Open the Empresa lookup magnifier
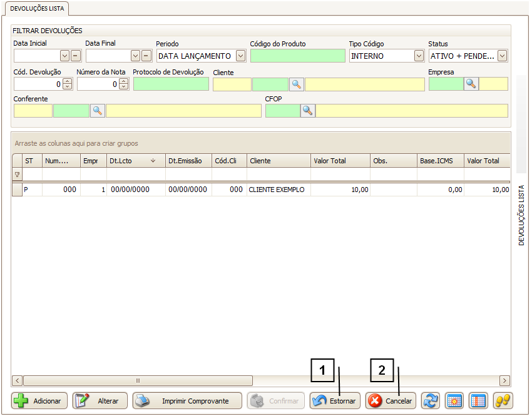This screenshot has width=532, height=416. click(471, 84)
